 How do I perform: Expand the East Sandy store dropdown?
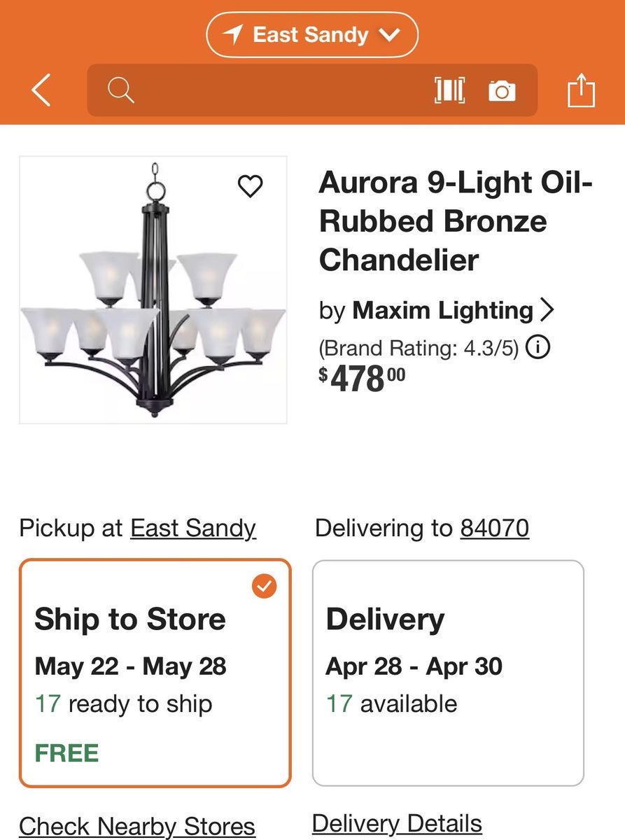389,34
